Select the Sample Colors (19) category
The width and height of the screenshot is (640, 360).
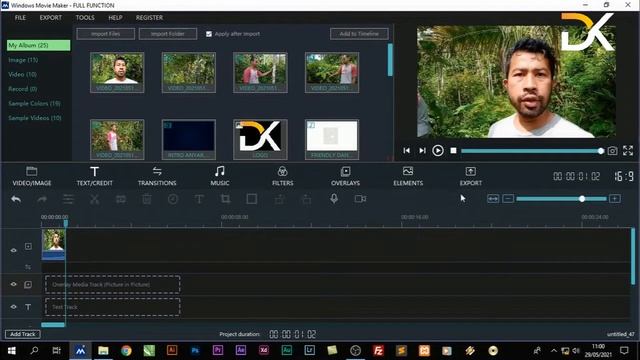[34, 104]
